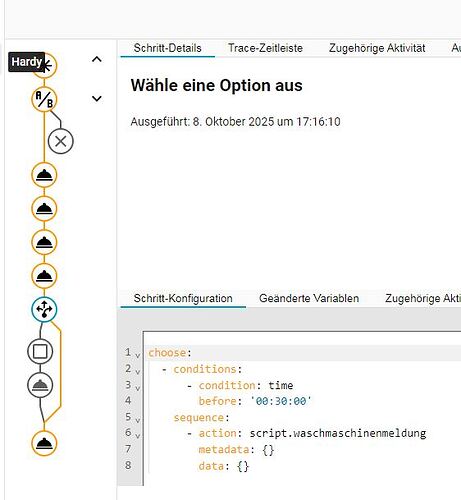
Task: Select the third of four consecutive action nodes
Action: [x=44, y=242]
